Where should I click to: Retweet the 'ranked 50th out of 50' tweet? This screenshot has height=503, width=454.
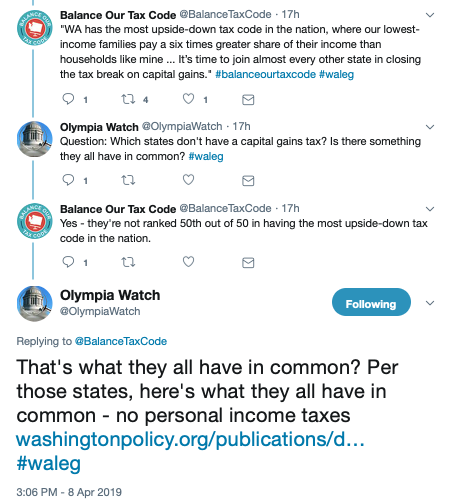tap(128, 262)
